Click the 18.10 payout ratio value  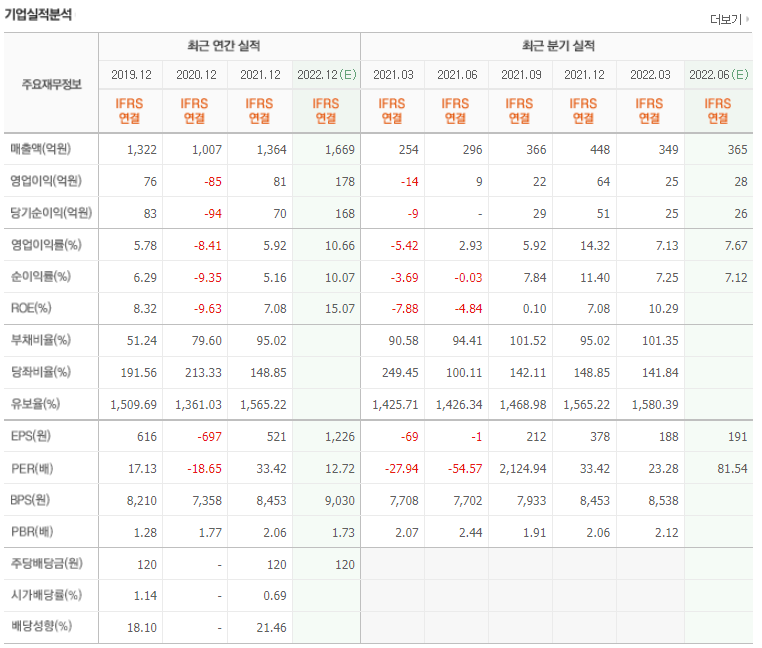click(142, 628)
